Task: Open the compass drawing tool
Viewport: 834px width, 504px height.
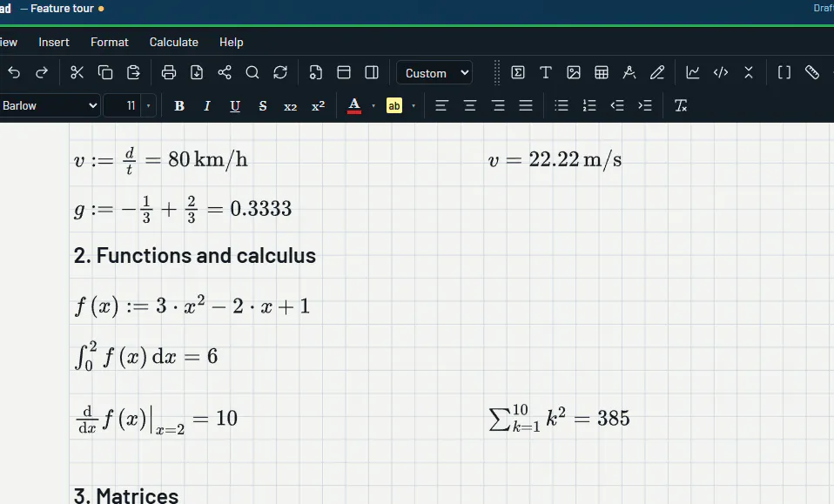Action: click(629, 73)
